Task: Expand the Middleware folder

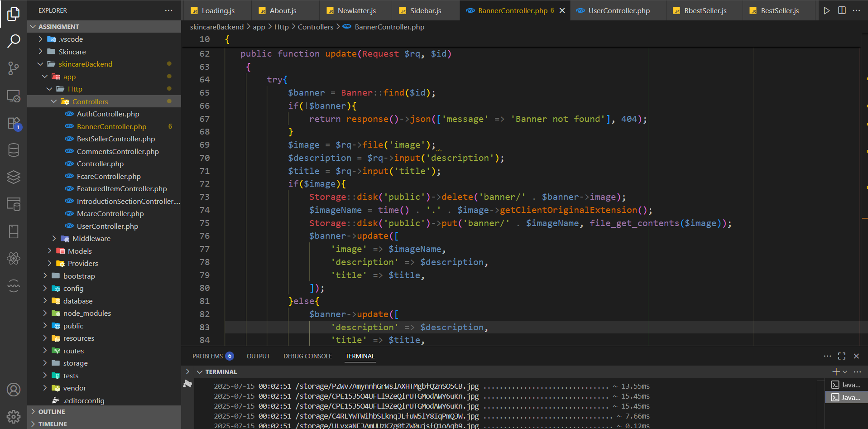Action: click(104, 238)
